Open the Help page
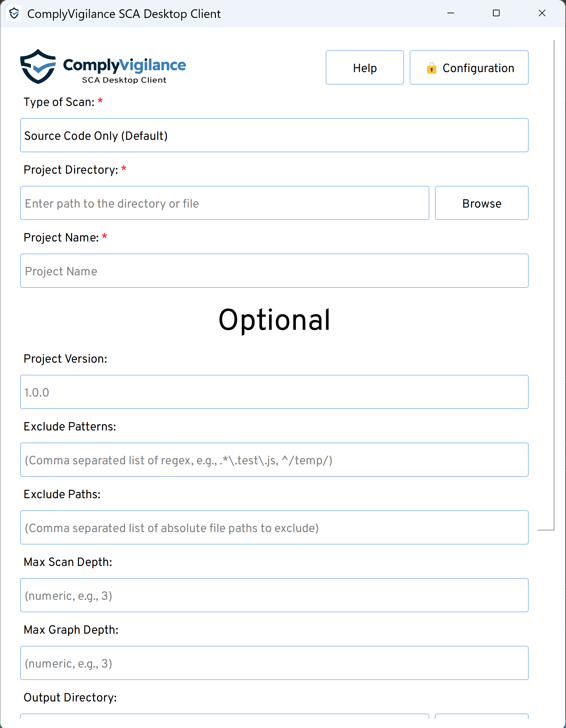The width and height of the screenshot is (566, 728). coord(364,68)
